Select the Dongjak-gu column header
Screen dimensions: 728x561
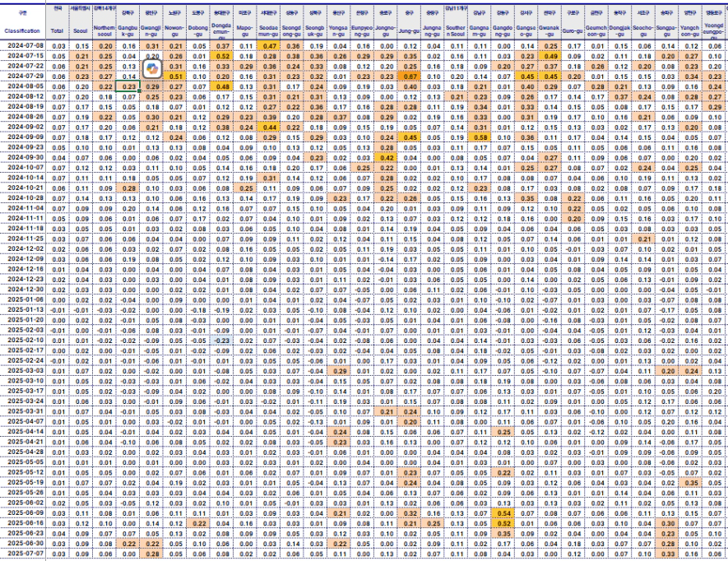(620, 31)
